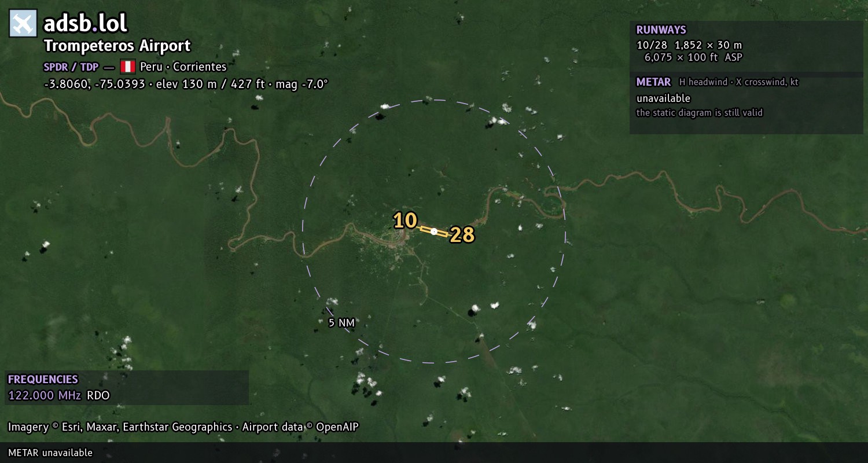Select the runway 10 label
The height and width of the screenshot is (463, 868).
coord(405,221)
